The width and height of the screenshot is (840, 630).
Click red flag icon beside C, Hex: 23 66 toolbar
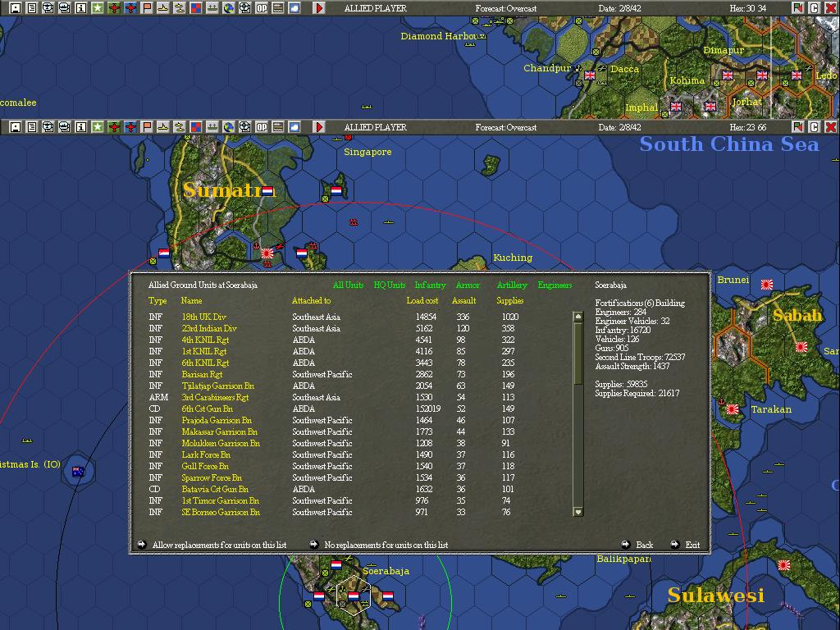797,127
